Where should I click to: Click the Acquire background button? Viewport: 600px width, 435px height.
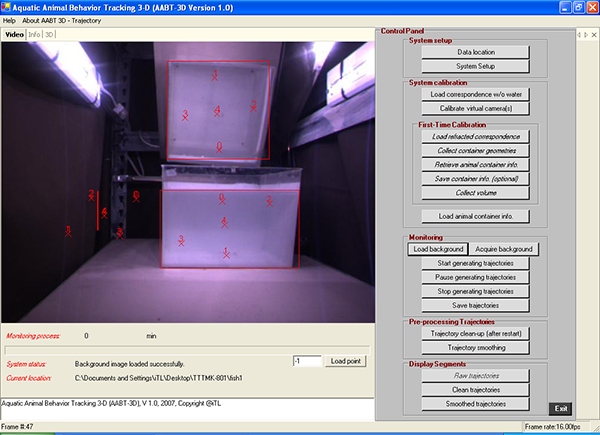508,248
